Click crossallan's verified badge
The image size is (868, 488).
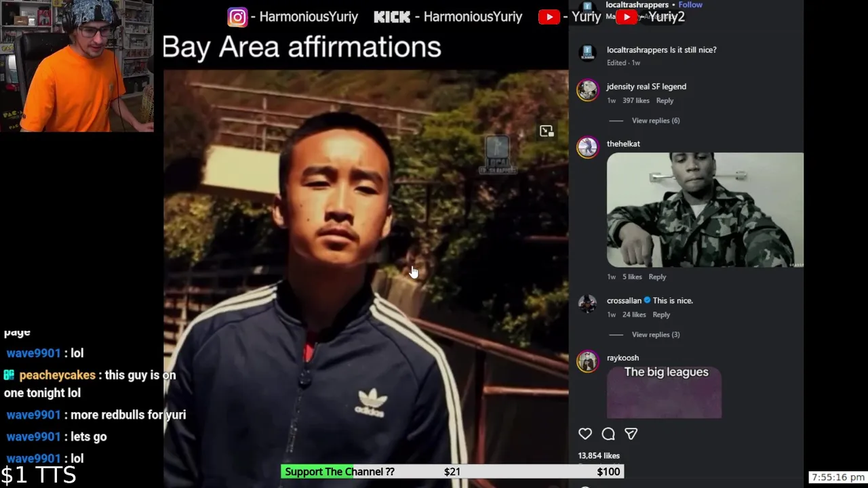pyautogui.click(x=647, y=300)
